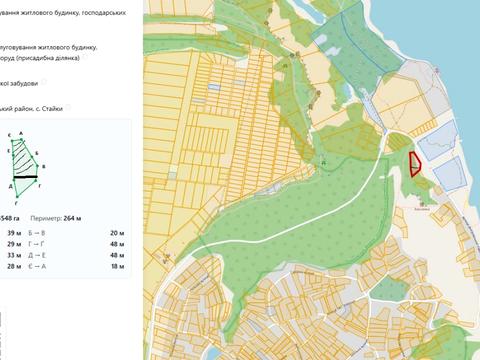Click "20 м" value for Б → В

117,233
